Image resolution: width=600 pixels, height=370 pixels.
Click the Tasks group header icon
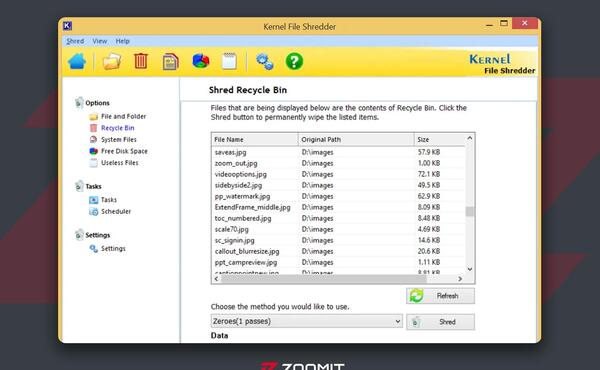[79, 186]
